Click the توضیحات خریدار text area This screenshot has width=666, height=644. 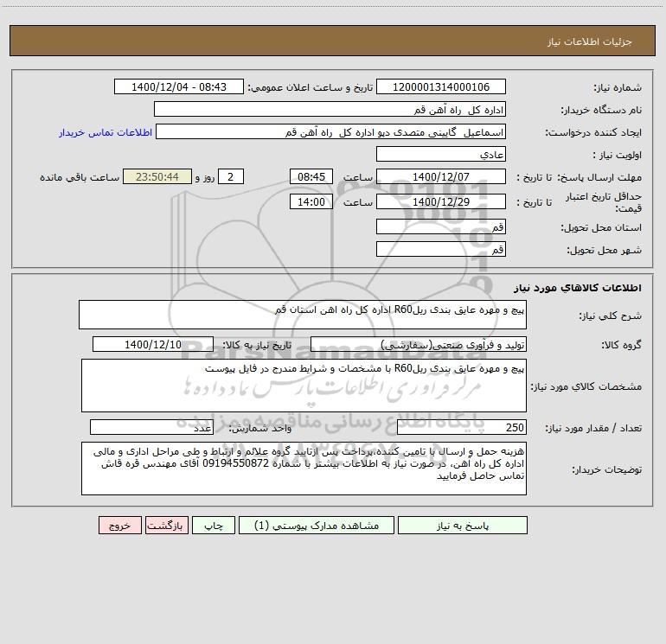click(304, 469)
